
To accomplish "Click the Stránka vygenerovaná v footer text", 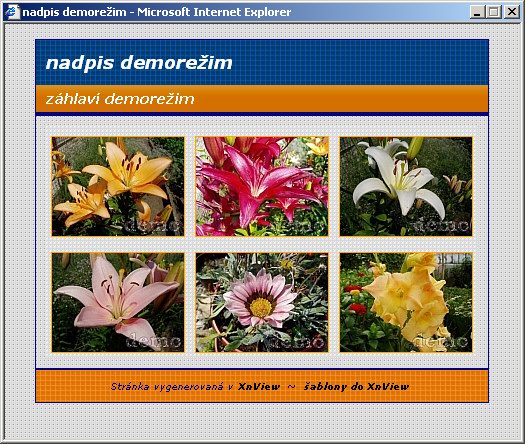I will pyautogui.click(x=172, y=387).
